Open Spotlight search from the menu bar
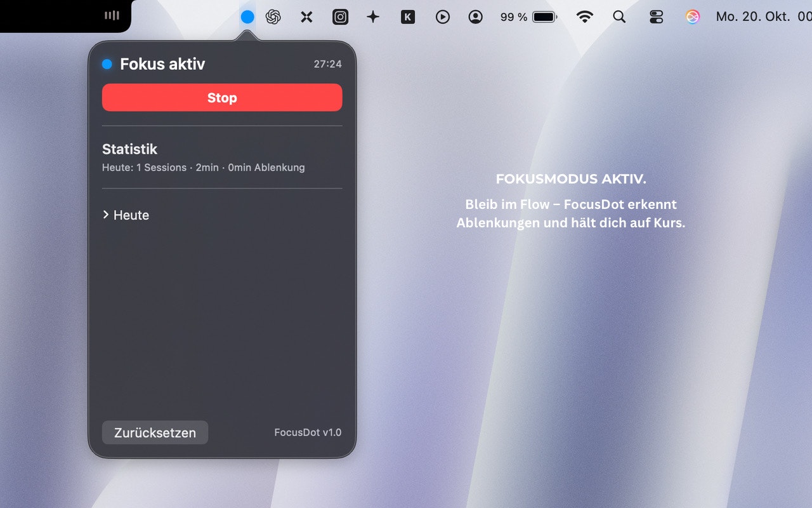 click(x=619, y=17)
